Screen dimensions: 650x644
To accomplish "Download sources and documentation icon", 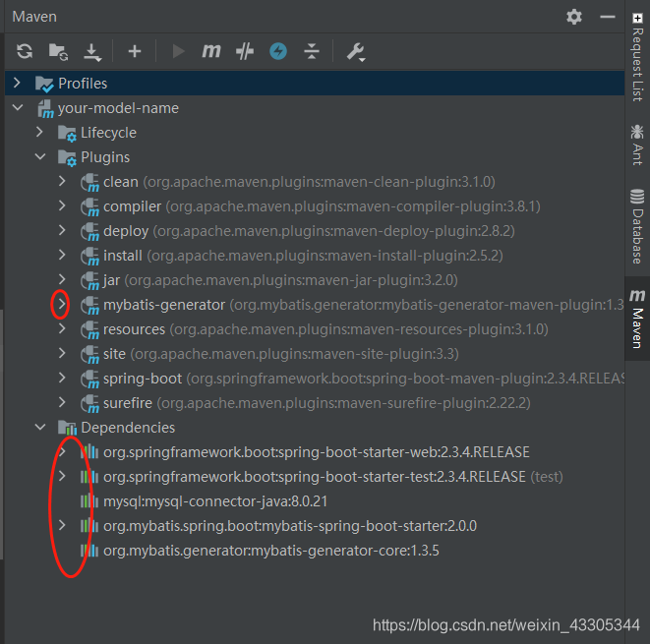I will pyautogui.click(x=92, y=52).
